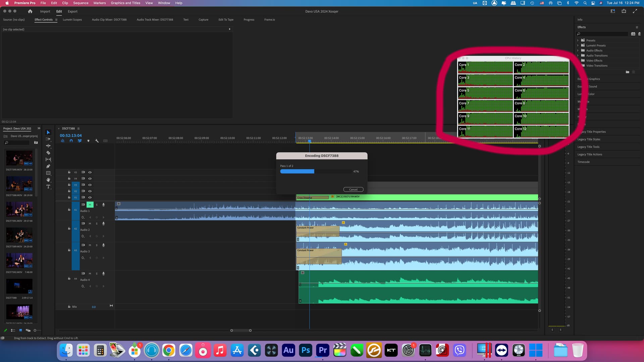The height and width of the screenshot is (362, 644).
Task: Toggle sync lock on V2 track
Action: (83, 191)
